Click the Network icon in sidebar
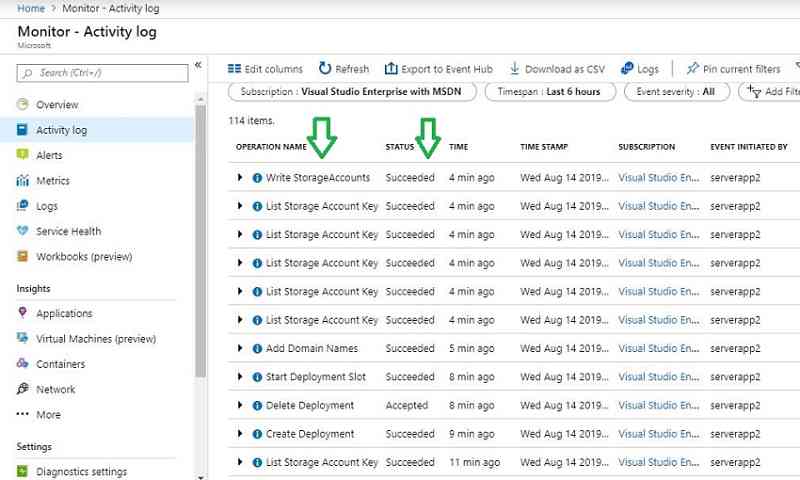Viewport: 800px width, 480px height. (x=22, y=389)
